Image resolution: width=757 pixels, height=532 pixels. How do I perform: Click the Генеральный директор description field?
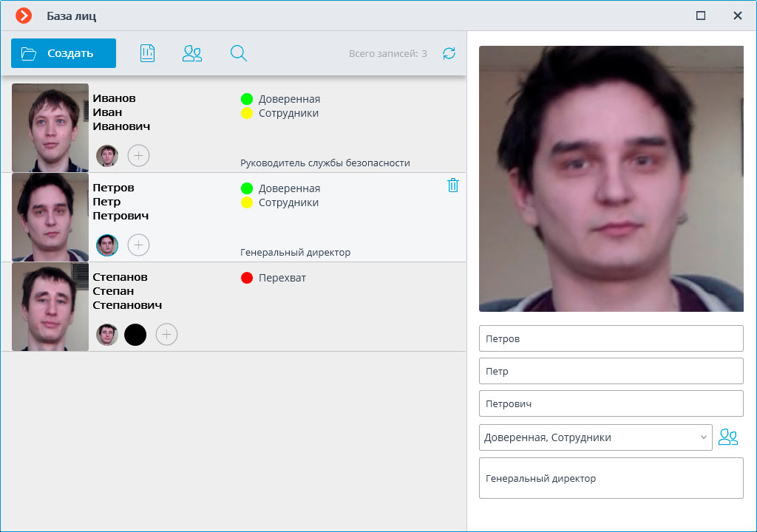(x=611, y=478)
